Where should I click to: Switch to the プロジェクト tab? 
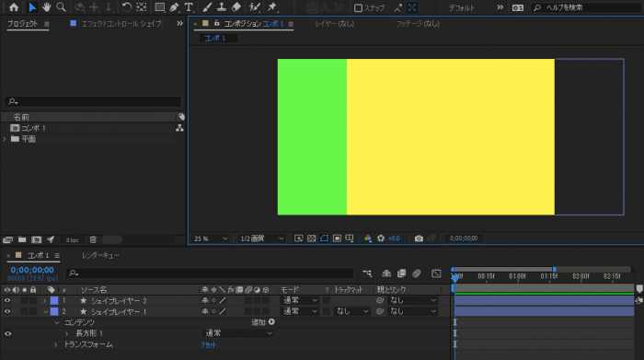(x=23, y=24)
